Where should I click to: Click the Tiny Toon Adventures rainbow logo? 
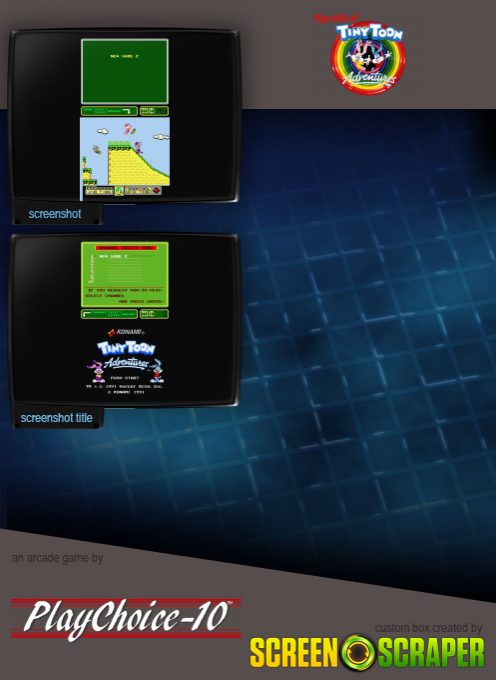pos(368,54)
